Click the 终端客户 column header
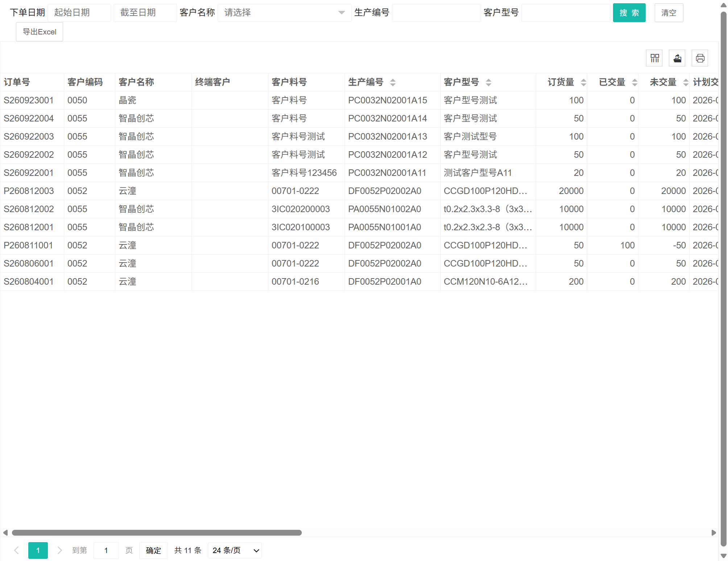728x561 pixels. click(229, 82)
